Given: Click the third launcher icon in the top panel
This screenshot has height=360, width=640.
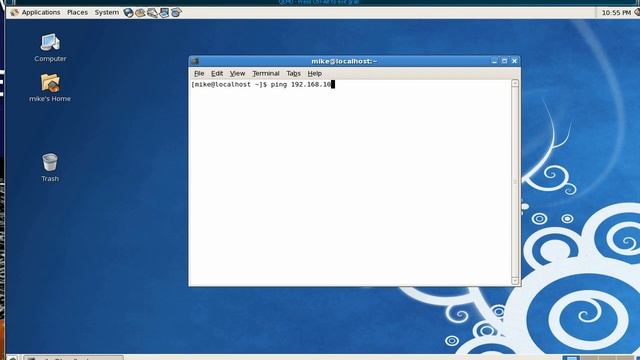Looking at the screenshot, I should 152,13.
